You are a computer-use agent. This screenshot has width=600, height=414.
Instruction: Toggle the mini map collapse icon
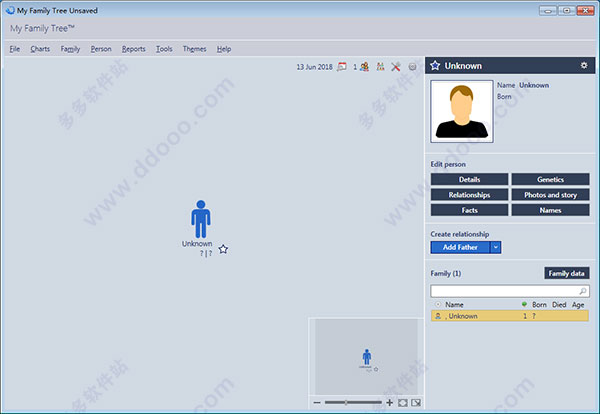point(416,402)
